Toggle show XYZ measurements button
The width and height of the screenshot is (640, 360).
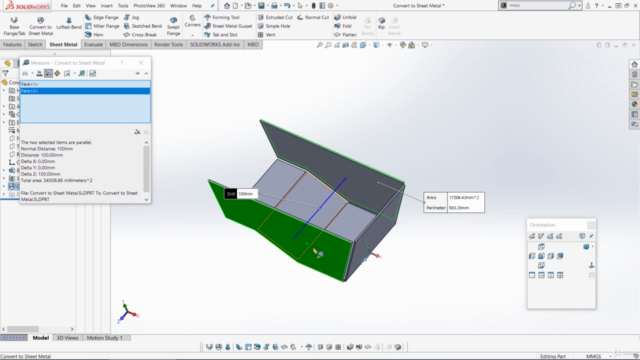pos(48,73)
